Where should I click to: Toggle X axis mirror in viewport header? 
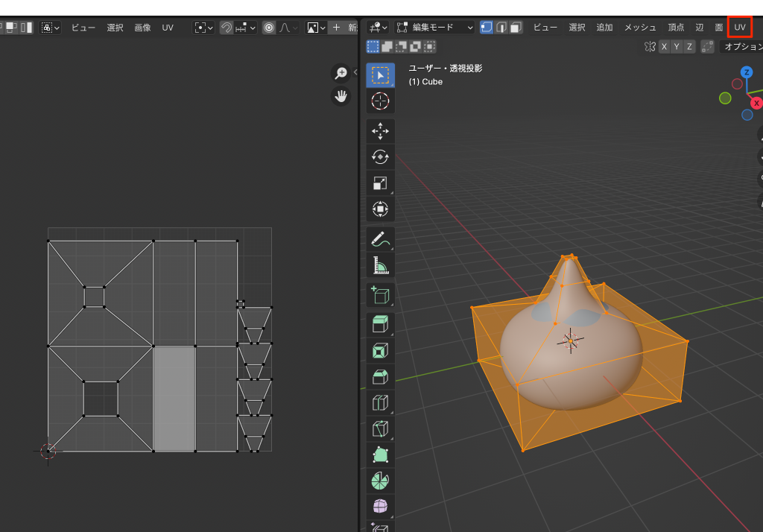pyautogui.click(x=664, y=47)
